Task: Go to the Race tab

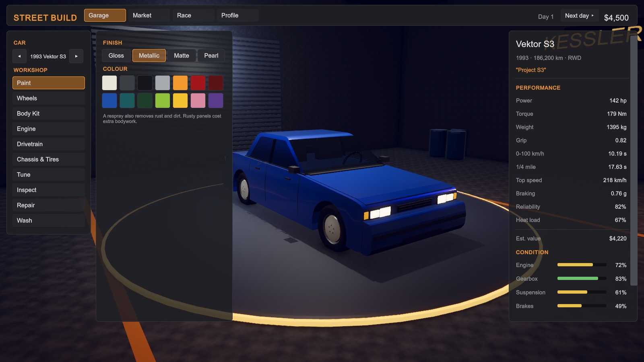Action: coord(193,15)
